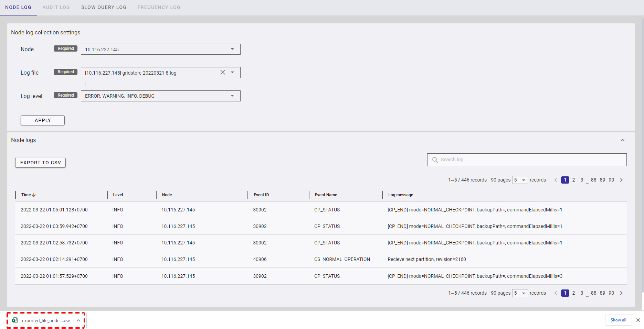Screen dimensions: 644x329
Task: Collapse the Node logs panel chevron
Action: pyautogui.click(x=622, y=140)
